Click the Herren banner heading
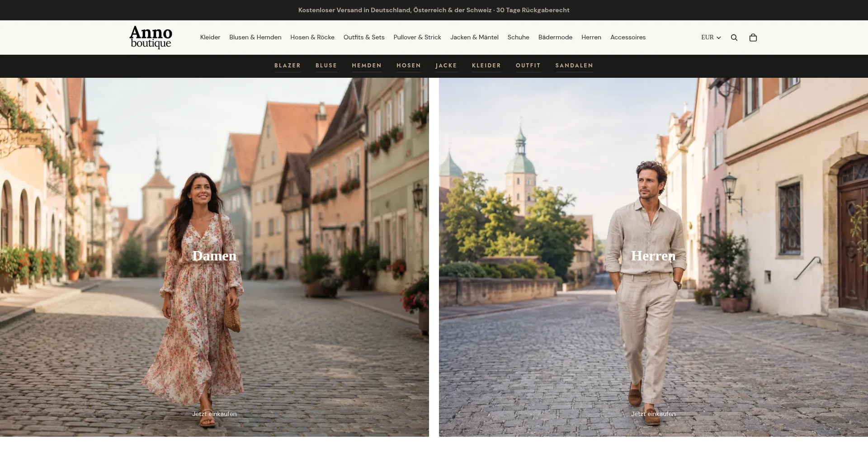This screenshot has width=868, height=449. pos(653,256)
